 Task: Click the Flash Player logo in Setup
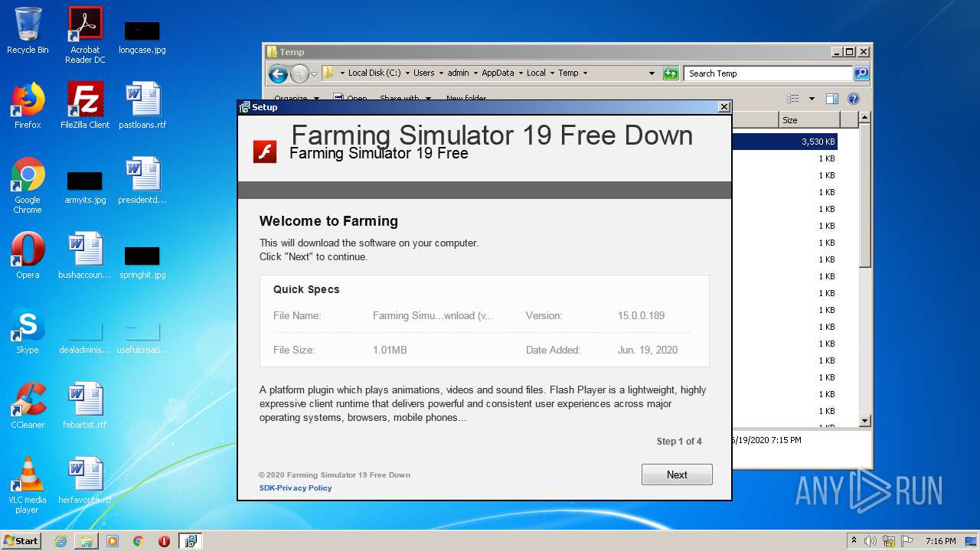tap(265, 152)
